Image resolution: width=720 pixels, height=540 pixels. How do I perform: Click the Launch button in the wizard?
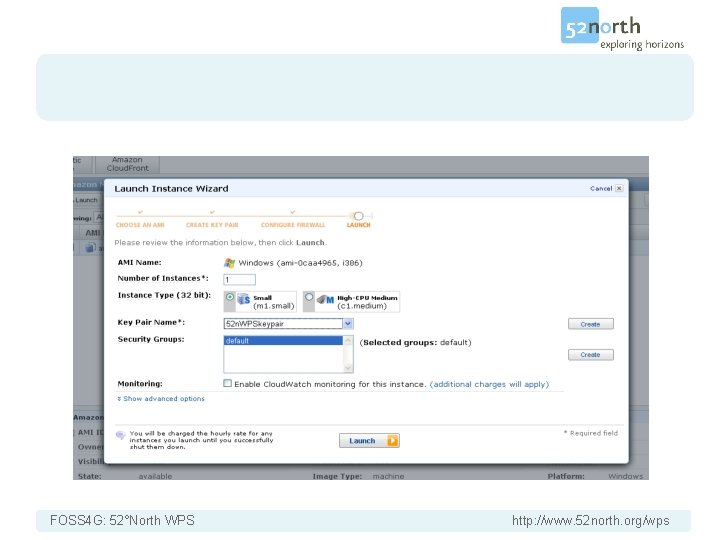[369, 440]
